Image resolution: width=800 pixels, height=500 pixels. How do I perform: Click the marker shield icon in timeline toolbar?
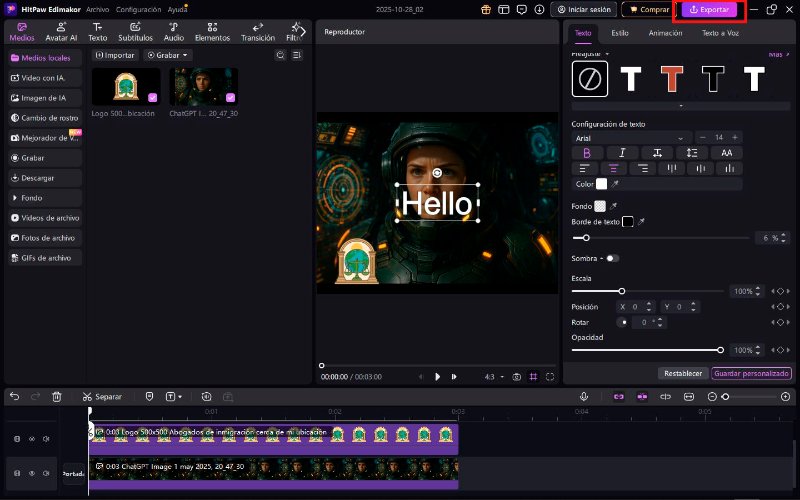(x=149, y=396)
